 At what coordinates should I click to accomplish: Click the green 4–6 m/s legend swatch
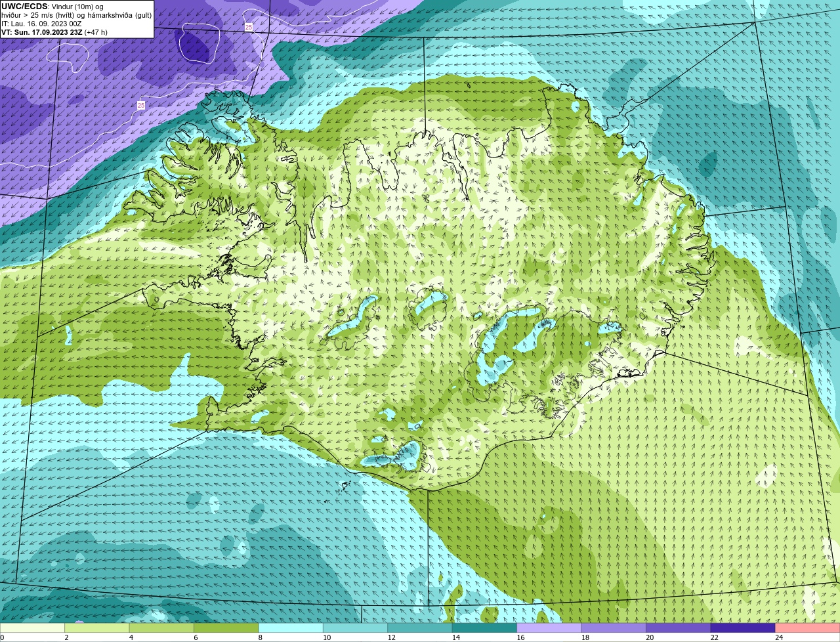[x=162, y=628]
